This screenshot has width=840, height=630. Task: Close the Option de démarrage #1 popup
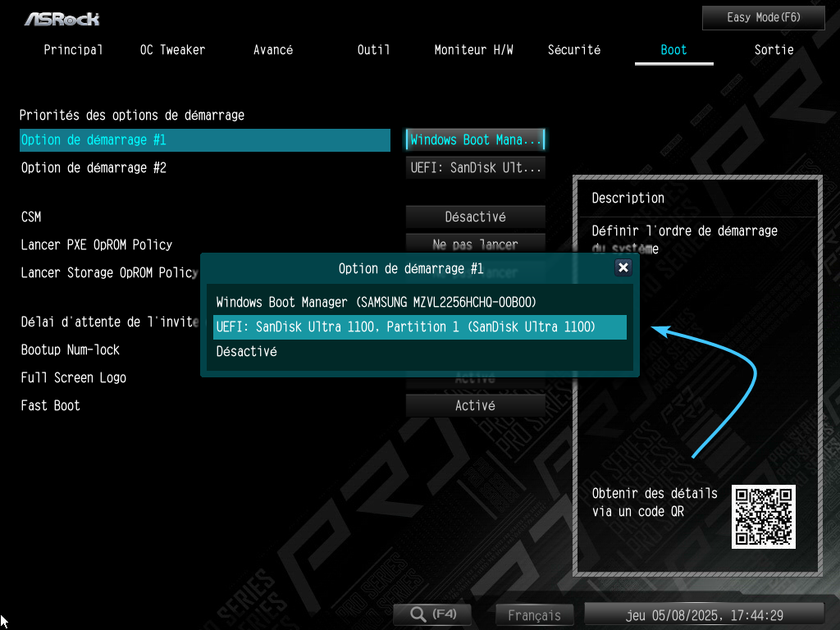click(623, 268)
